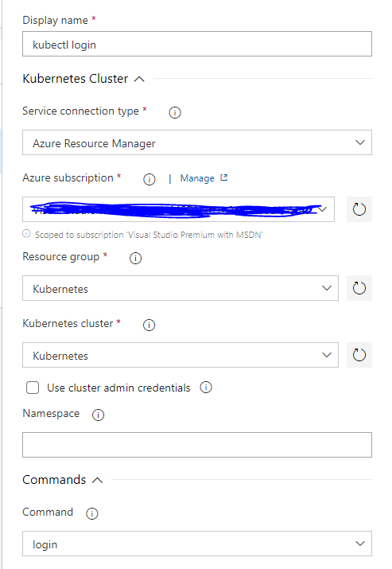Open the Kubernetes cluster dropdown
392x569 pixels.
click(x=180, y=355)
